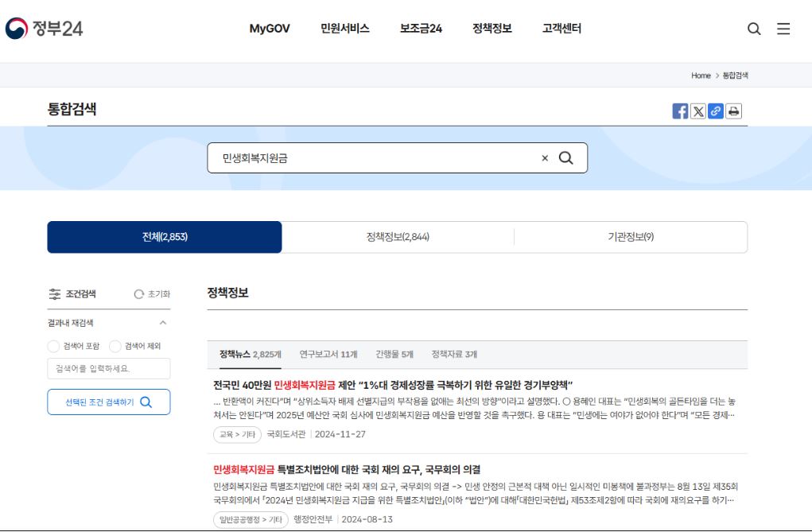Viewport: 812px width, 532px height.
Task: Reset conditions with 초기화
Action: pyautogui.click(x=152, y=294)
